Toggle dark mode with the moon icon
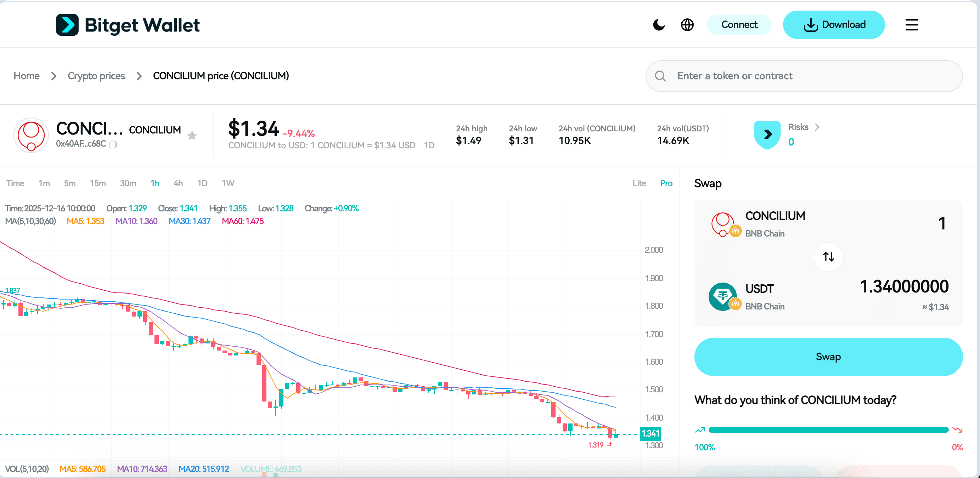This screenshot has width=980, height=478. click(x=659, y=25)
